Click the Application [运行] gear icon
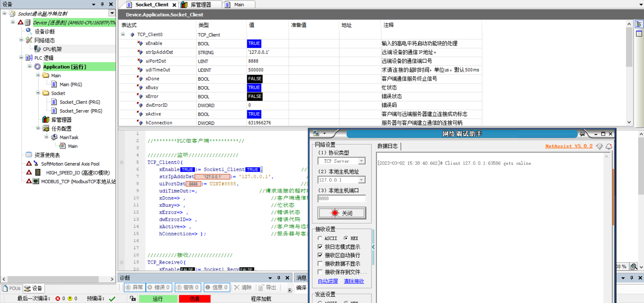Viewport: 644px width, 303px height. click(x=38, y=67)
